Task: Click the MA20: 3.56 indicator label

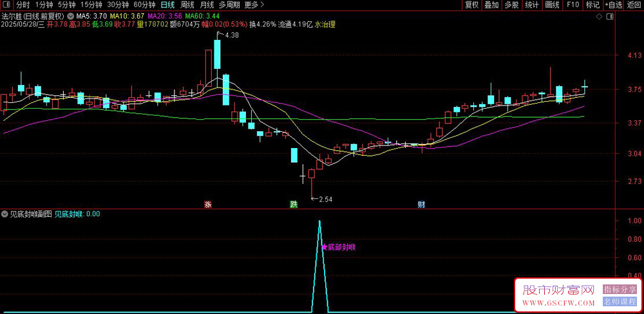Action: pos(165,17)
